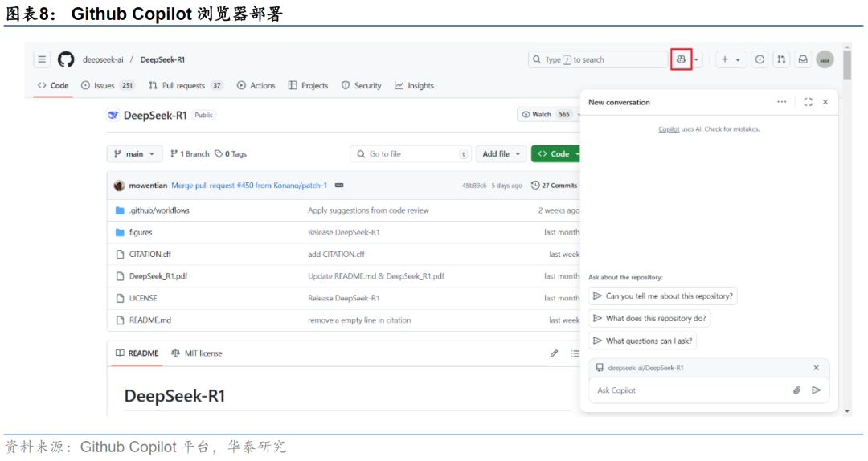Open the dropdown arrow beside Copilot icon
This screenshot has width=868, height=461.
pos(697,59)
